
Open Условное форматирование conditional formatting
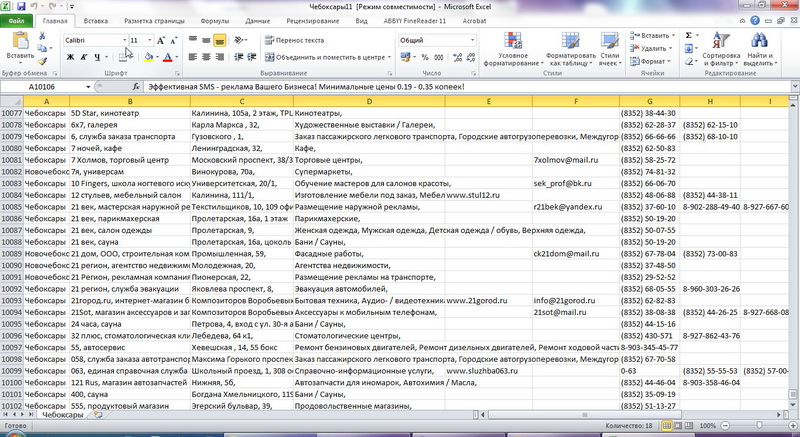click(513, 49)
